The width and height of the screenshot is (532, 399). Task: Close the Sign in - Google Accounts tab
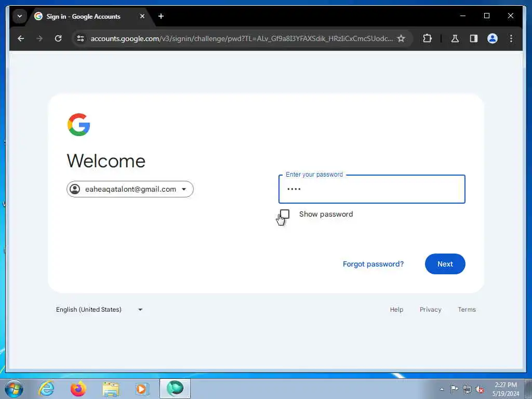(x=142, y=16)
